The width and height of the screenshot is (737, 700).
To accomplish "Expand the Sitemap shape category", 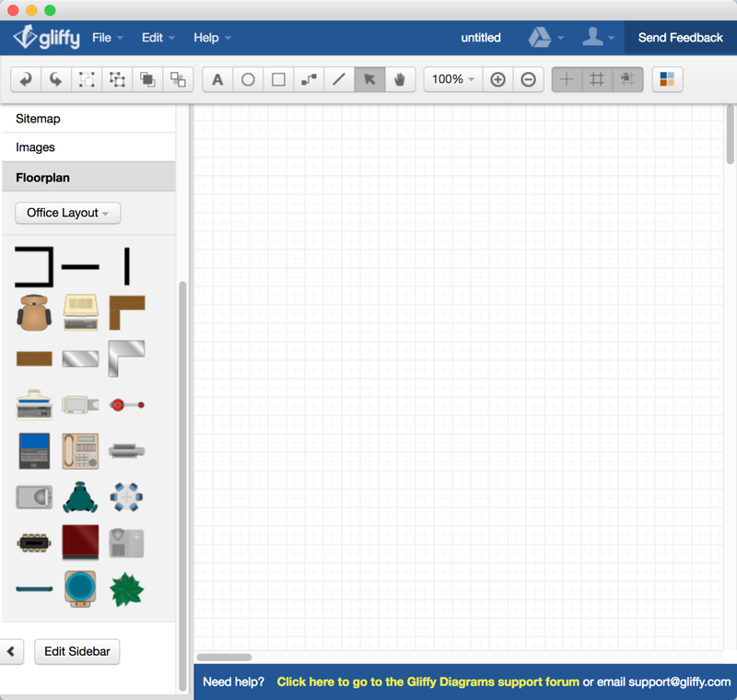I will click(88, 119).
